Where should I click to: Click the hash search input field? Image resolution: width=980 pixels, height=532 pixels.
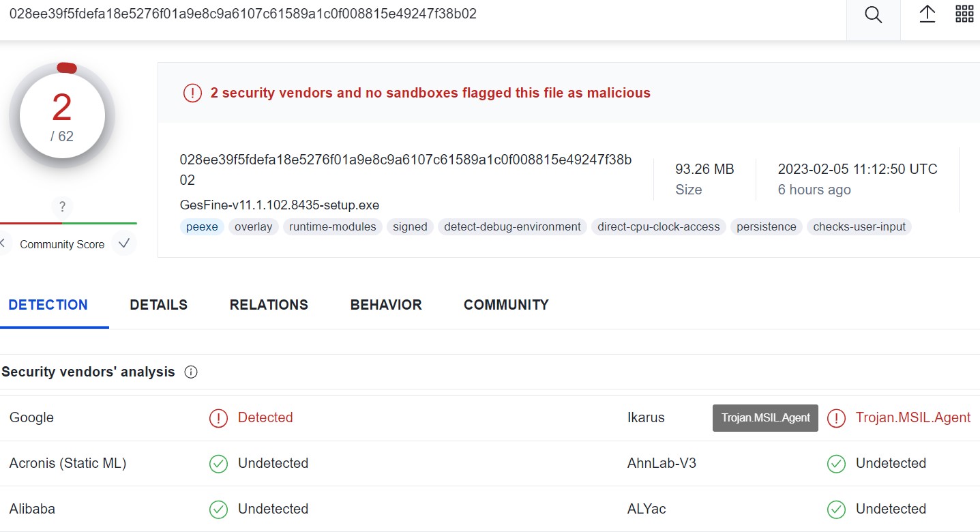point(409,14)
